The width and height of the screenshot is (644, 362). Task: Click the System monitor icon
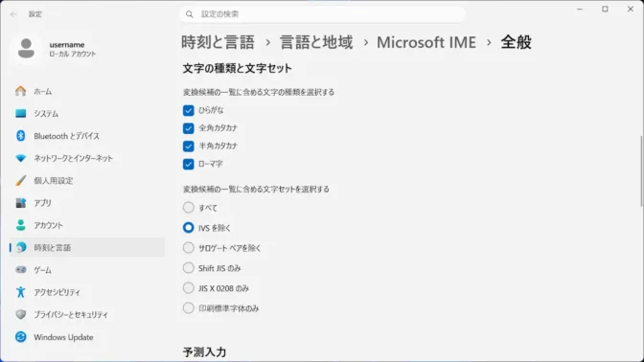20,113
